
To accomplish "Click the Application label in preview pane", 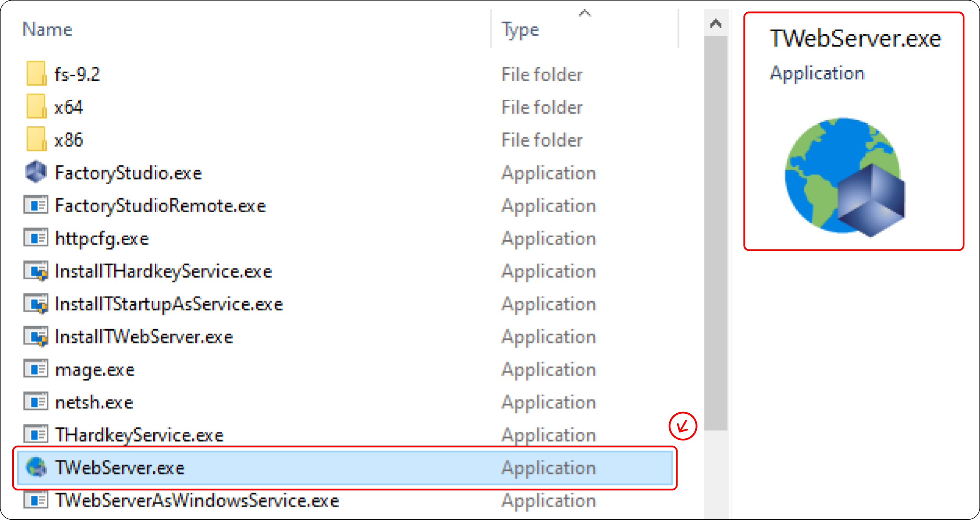I will point(817,74).
